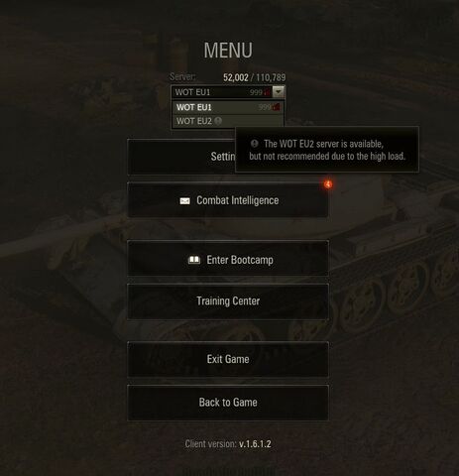Click the client version v.1.6.1.2 text

(255, 444)
